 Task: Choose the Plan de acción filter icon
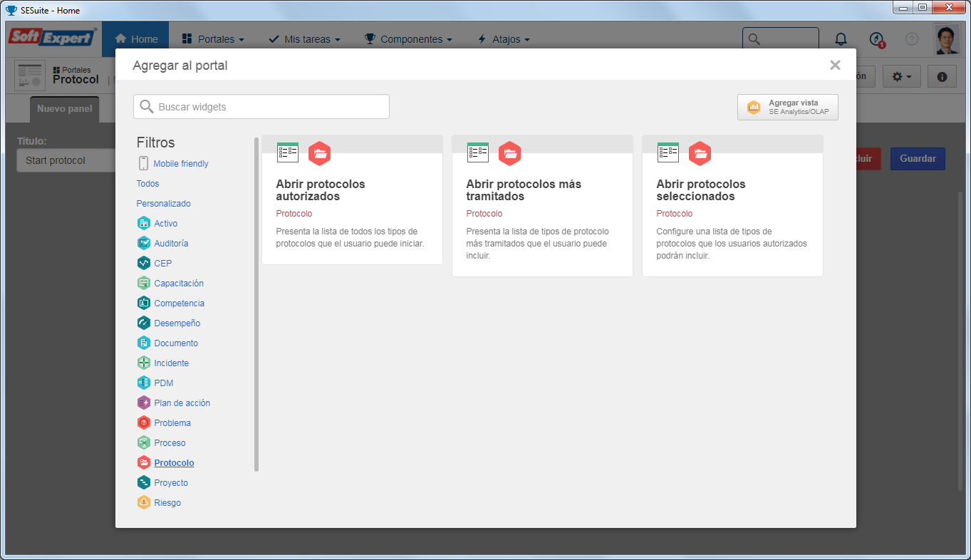[144, 403]
